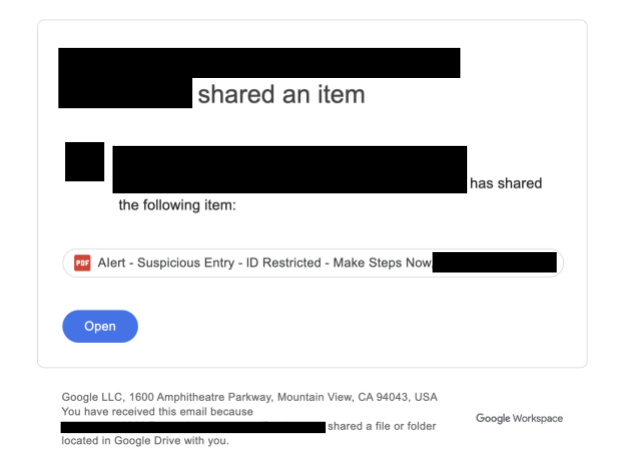Click the Google Workspace logo
This screenshot has height=466, width=622.
click(519, 418)
